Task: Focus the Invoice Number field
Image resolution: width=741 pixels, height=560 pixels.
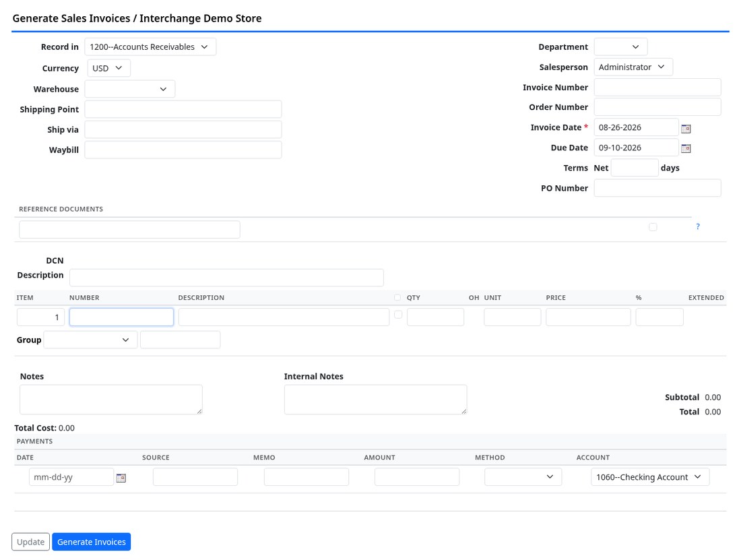Action: (x=657, y=88)
